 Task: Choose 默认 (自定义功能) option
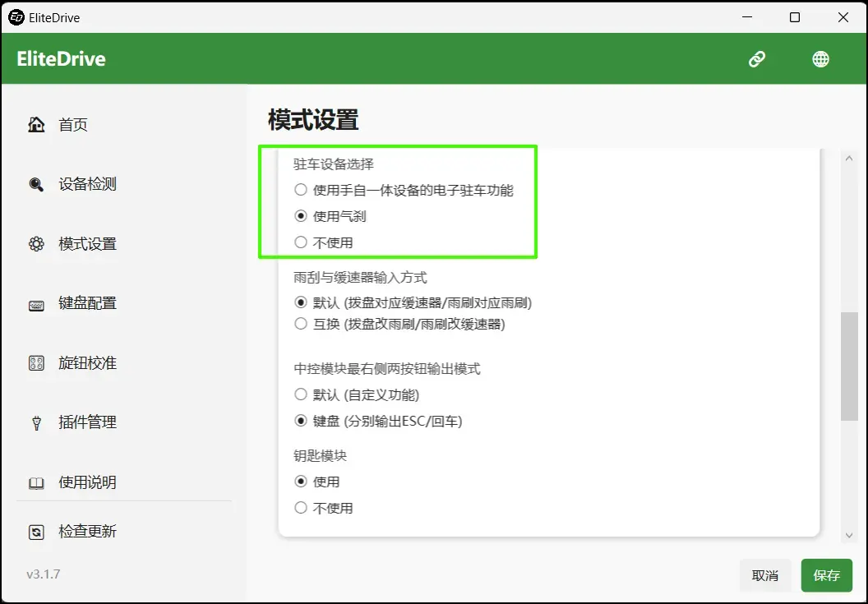pos(357,394)
